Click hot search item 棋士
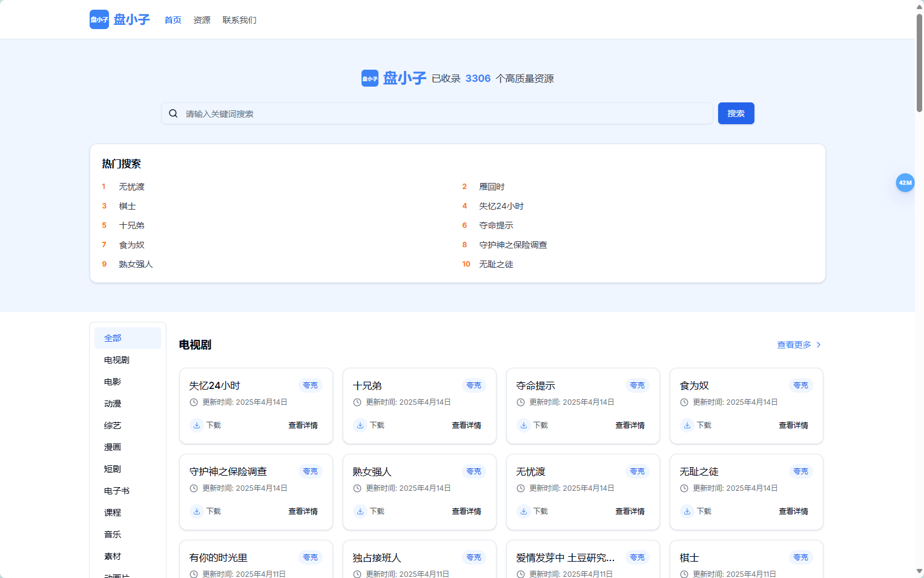 tap(128, 206)
